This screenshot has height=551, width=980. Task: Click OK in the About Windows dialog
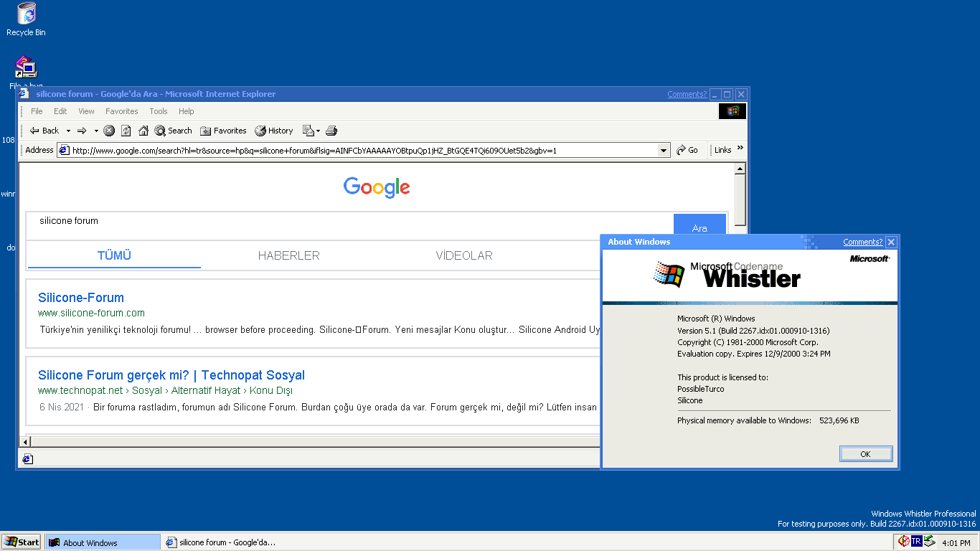click(x=865, y=454)
